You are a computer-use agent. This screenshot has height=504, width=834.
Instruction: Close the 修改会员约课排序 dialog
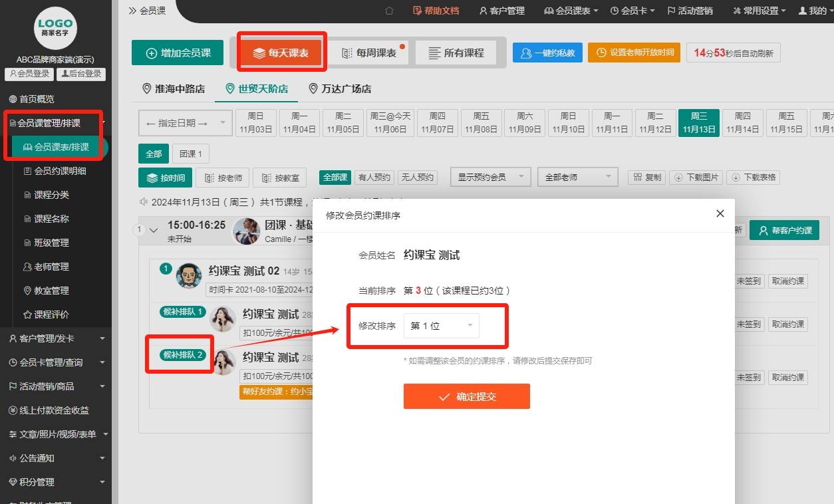click(720, 213)
